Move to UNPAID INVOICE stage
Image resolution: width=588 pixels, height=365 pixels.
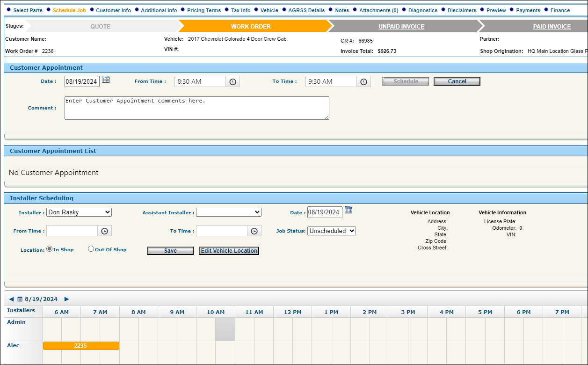coord(401,26)
